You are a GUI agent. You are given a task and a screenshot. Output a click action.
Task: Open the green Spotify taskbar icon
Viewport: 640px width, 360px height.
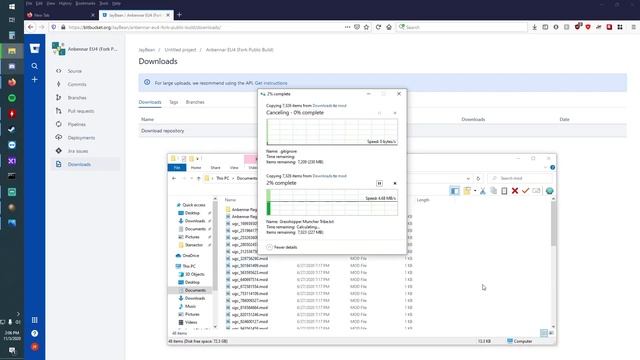coord(12,98)
